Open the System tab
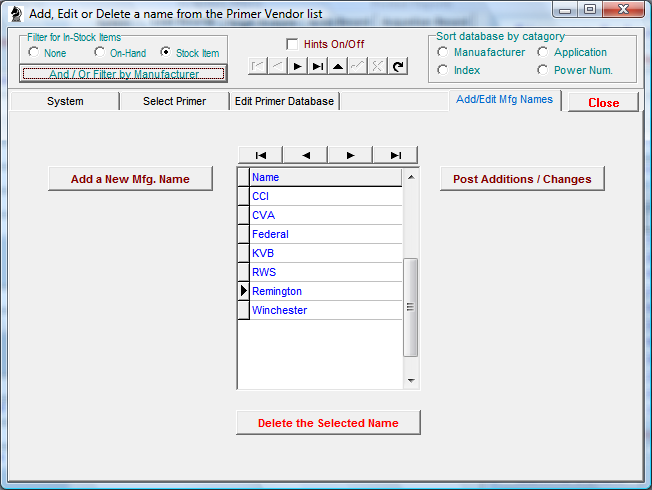652x490 pixels. click(65, 101)
